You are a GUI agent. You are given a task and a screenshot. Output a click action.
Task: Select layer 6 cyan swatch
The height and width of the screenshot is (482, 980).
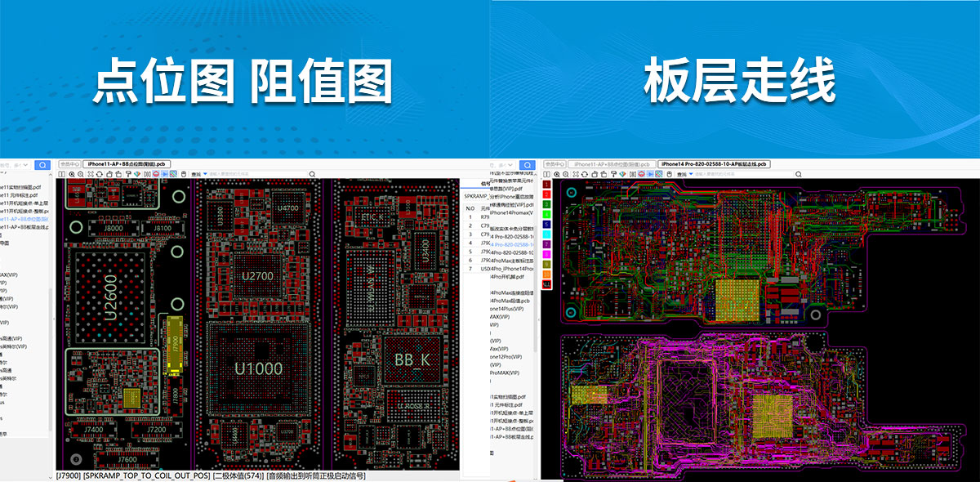click(x=546, y=234)
